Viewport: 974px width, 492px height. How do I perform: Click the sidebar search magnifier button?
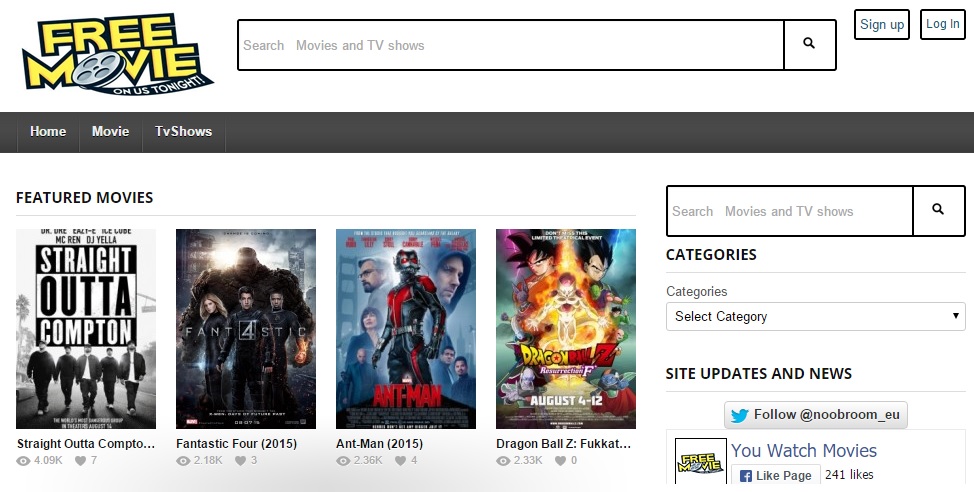939,211
